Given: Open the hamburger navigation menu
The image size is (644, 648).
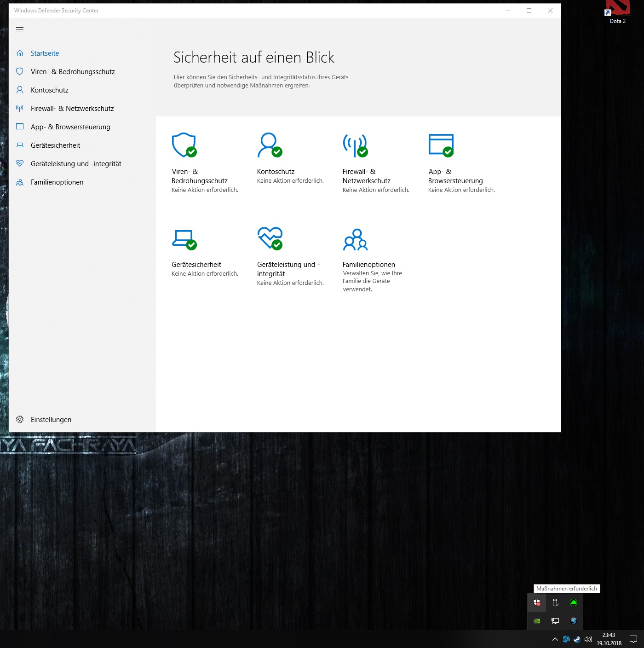Looking at the screenshot, I should click(20, 29).
